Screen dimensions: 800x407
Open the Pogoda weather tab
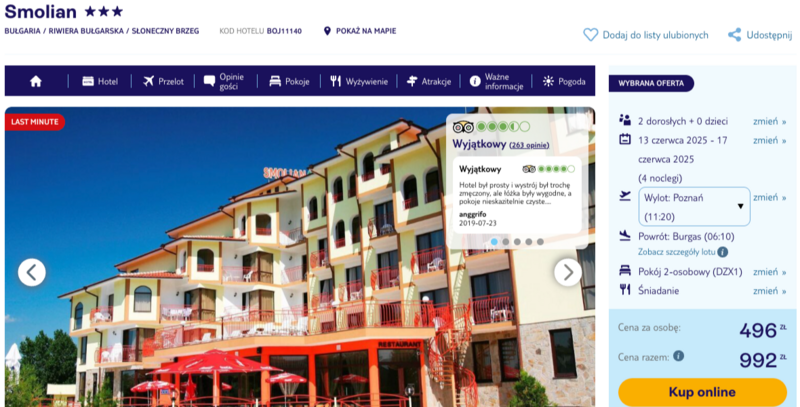pyautogui.click(x=564, y=81)
